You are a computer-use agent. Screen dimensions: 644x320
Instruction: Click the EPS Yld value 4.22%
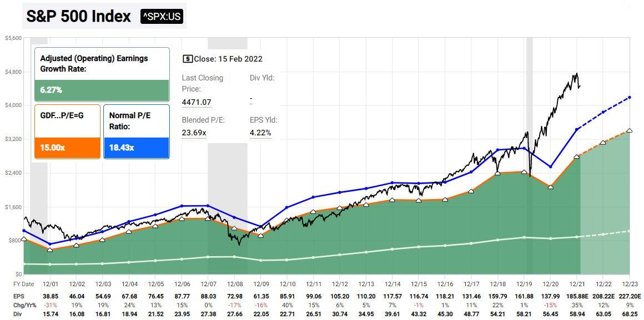coord(260,133)
